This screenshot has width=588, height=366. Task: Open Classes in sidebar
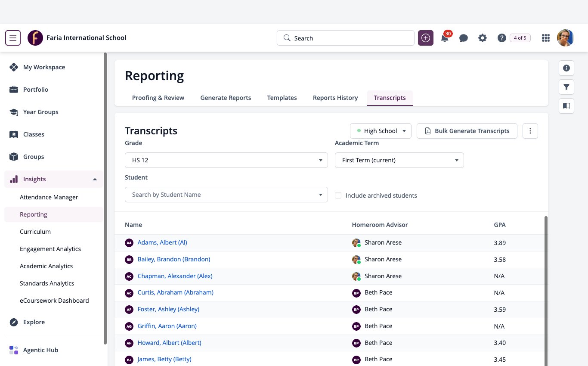coord(53,134)
